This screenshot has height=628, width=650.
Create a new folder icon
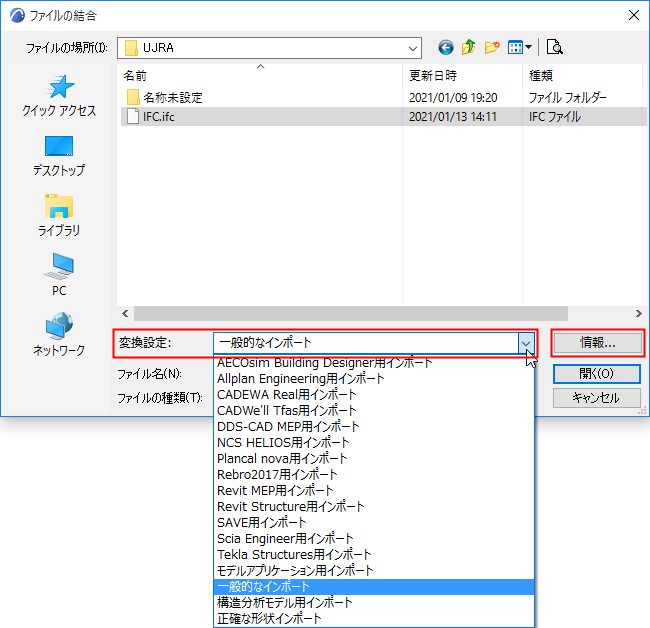pos(492,48)
